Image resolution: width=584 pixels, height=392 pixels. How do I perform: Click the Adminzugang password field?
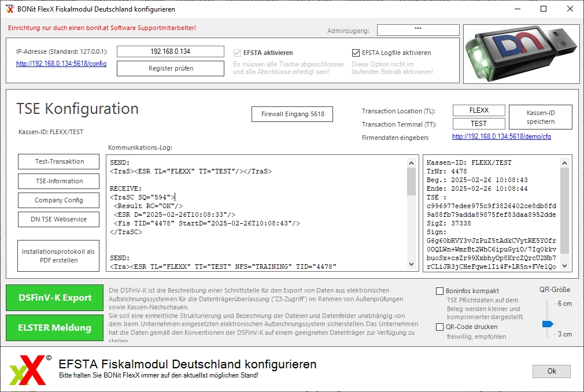[418, 30]
